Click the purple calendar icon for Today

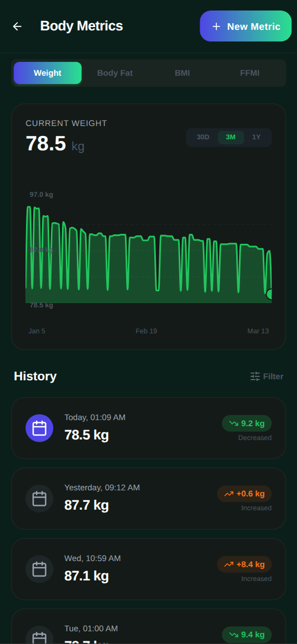tap(39, 428)
